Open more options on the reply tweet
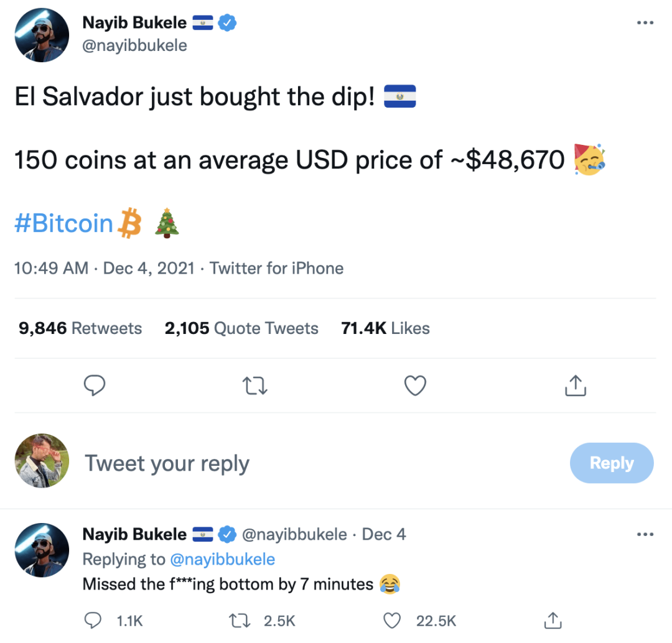The height and width of the screenshot is (643, 672). pos(645,534)
